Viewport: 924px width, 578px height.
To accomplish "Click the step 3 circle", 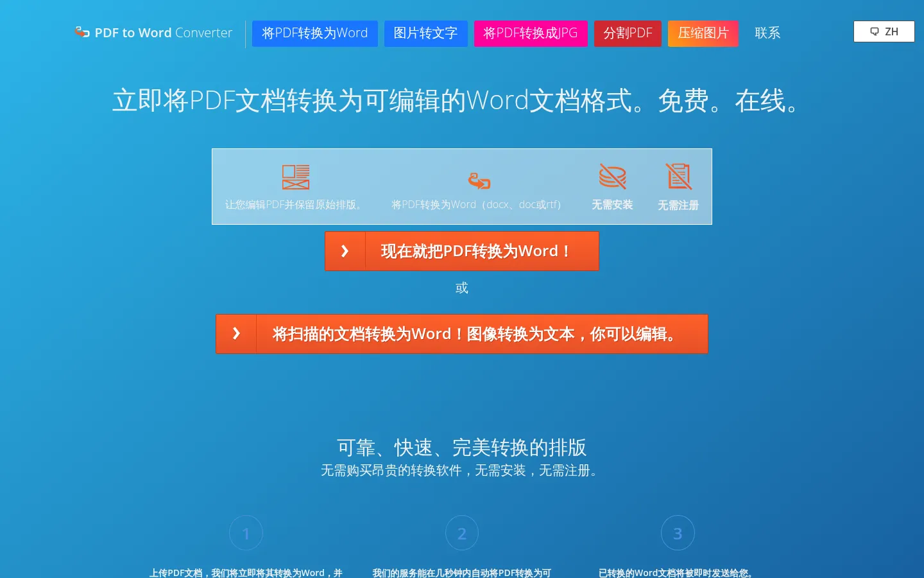I will coord(678,533).
